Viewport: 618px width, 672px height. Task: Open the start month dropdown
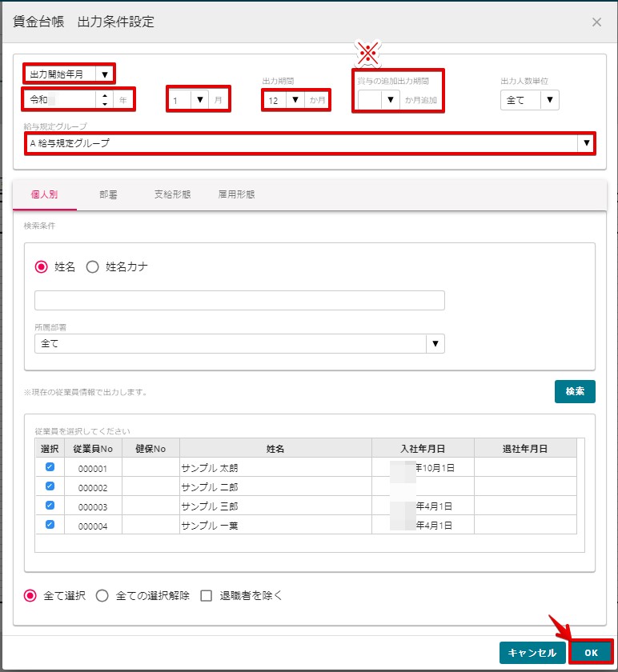pyautogui.click(x=200, y=100)
